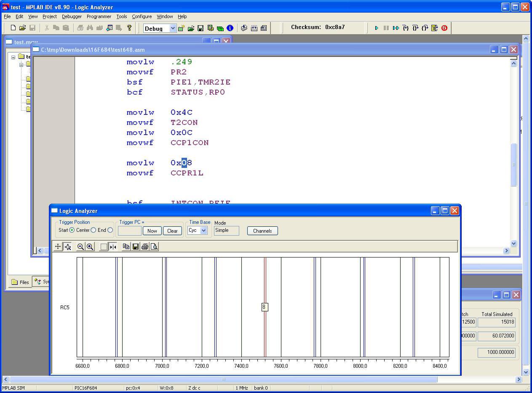Open the Configure menu

tap(142, 16)
